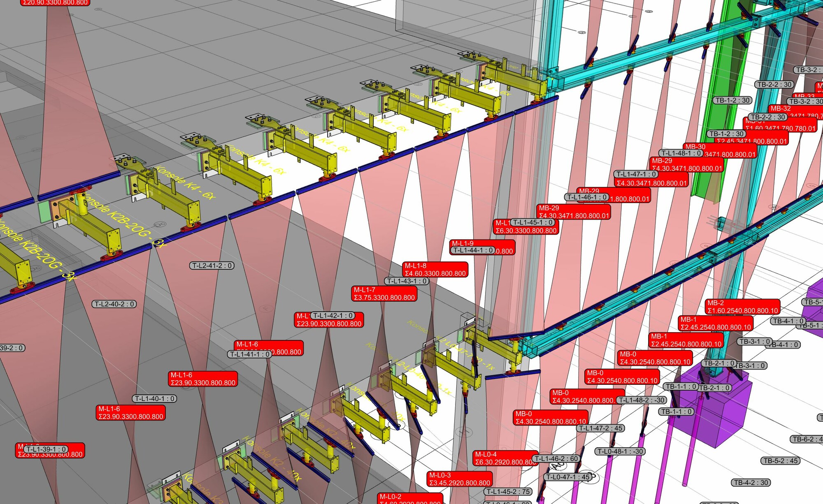Select the T-L1-47-2 : 45 tag
This screenshot has height=504, width=823.
[601, 428]
